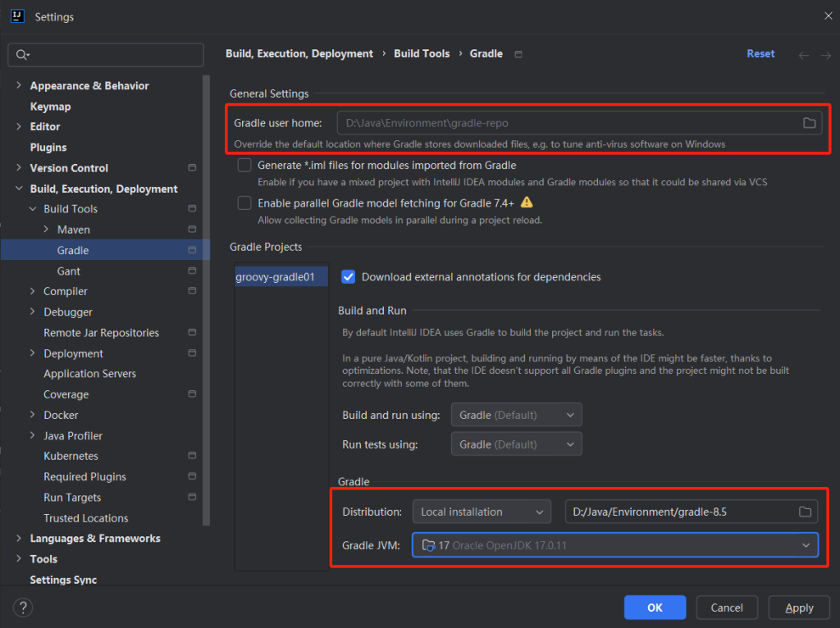The image size is (840, 628).
Task: Click the search magnifier icon in settings
Action: click(22, 55)
